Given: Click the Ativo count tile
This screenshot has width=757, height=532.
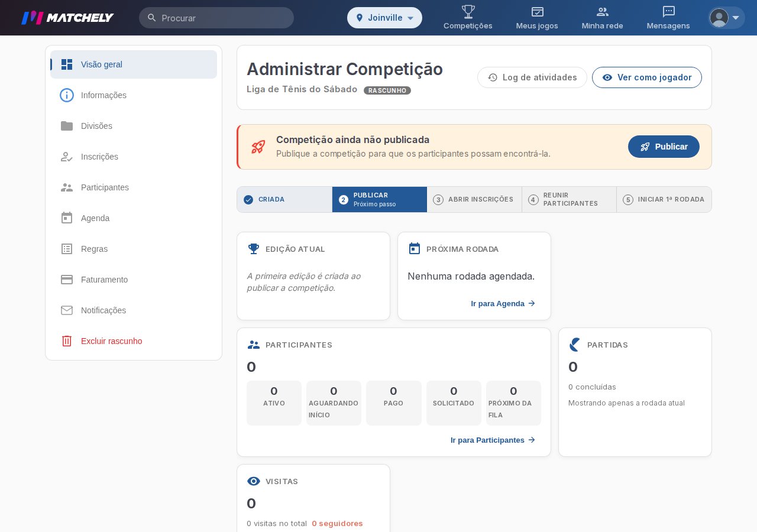Looking at the screenshot, I should pyautogui.click(x=274, y=403).
